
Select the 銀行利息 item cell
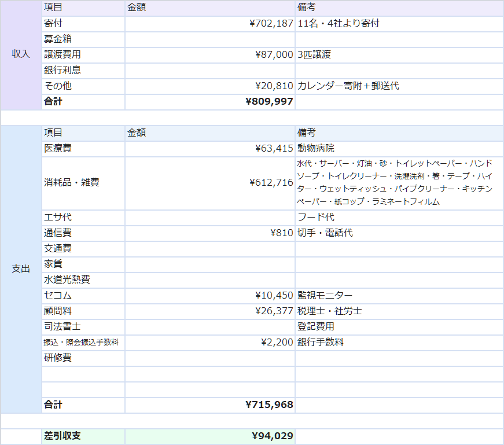click(83, 71)
